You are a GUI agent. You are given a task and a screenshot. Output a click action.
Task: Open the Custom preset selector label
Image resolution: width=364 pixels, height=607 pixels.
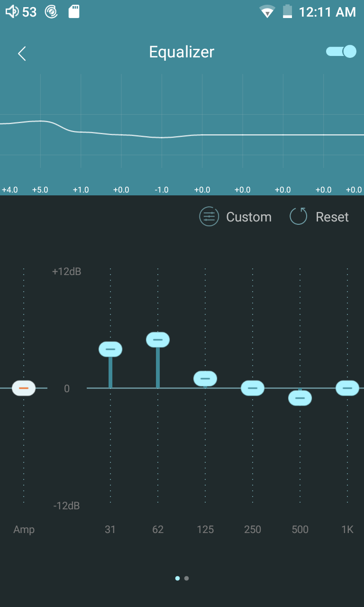[249, 217]
